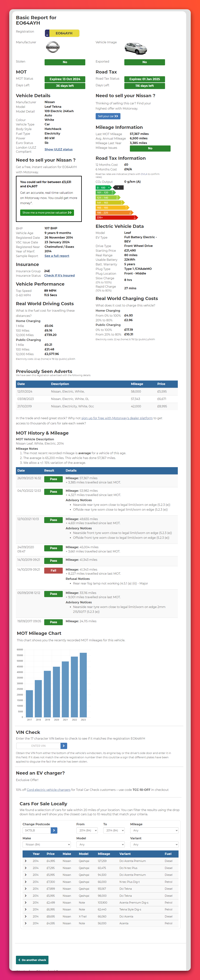The image size is (200, 980).
Task: Click the postcode submit arrow button
Action: [54, 830]
